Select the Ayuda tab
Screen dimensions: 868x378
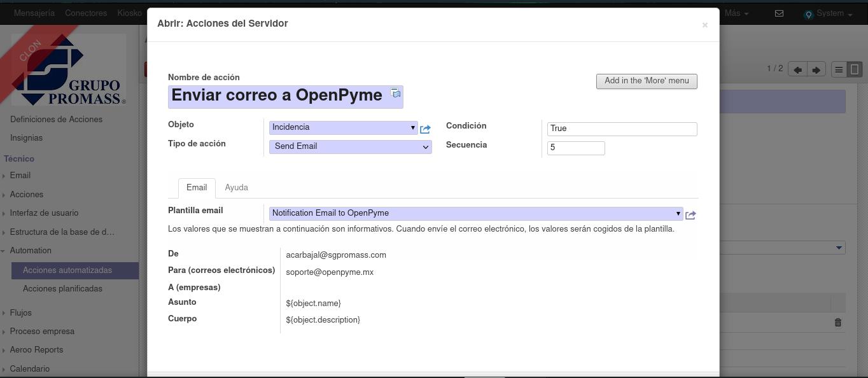(236, 188)
